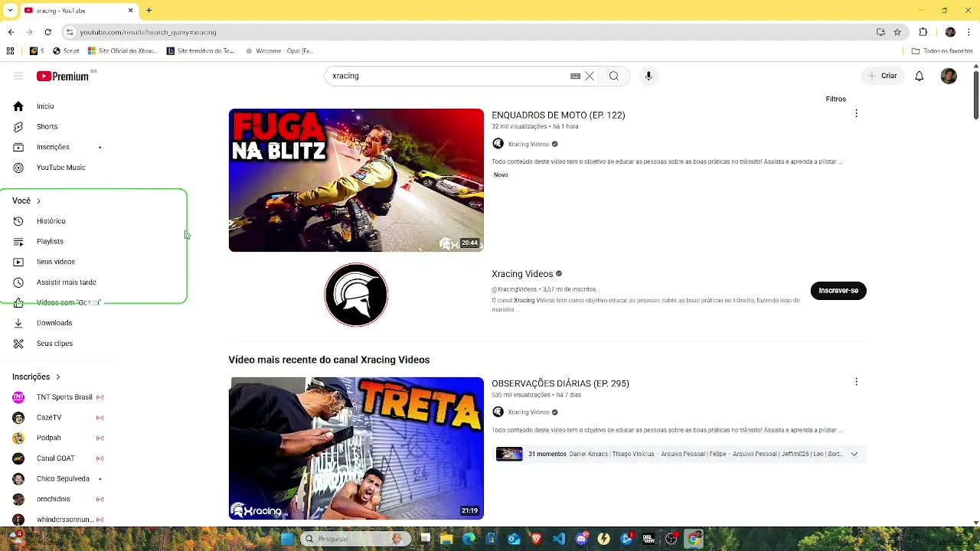Viewport: 980px width, 551px height.
Task: Open OBSERVAÇÕES DIÁRIAS (EP. 295) title
Action: [x=560, y=383]
